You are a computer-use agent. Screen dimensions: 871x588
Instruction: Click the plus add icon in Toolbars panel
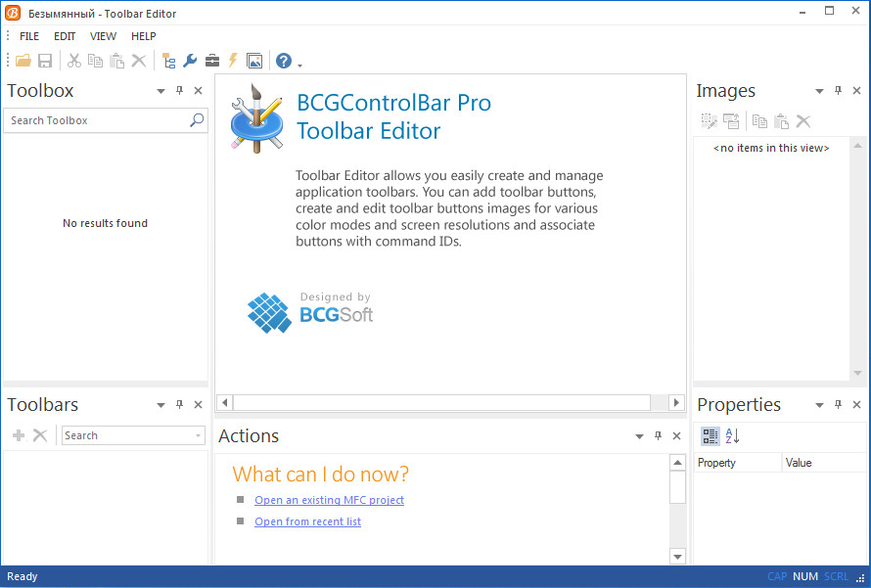tap(19, 435)
